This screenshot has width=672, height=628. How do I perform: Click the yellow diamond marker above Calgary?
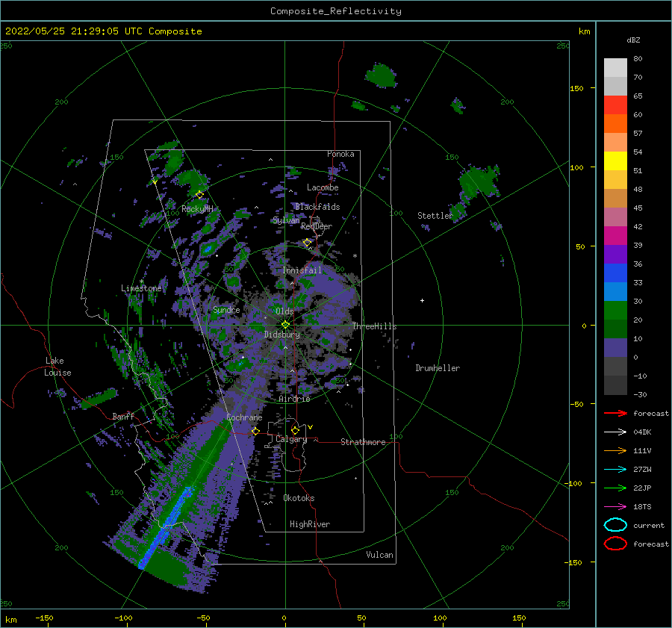pos(295,430)
